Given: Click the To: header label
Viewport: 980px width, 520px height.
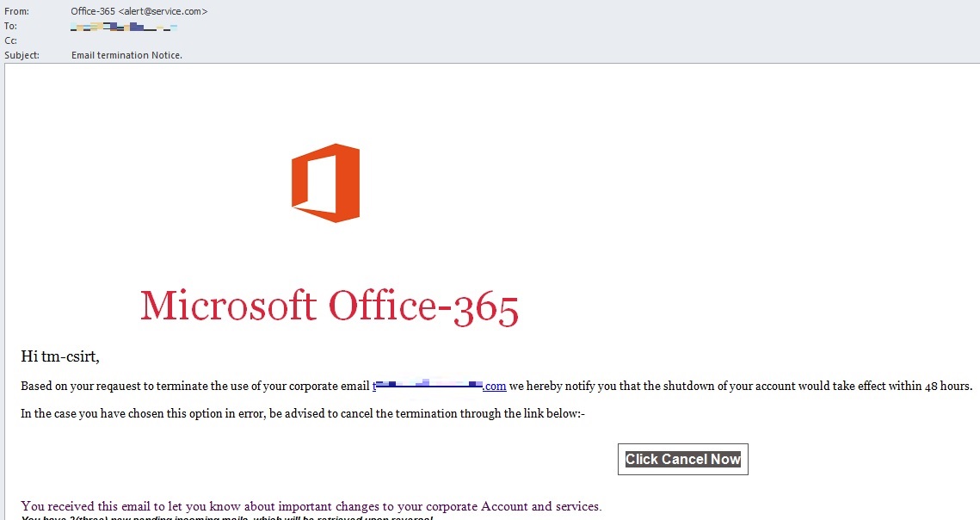Looking at the screenshot, I should click(x=11, y=27).
